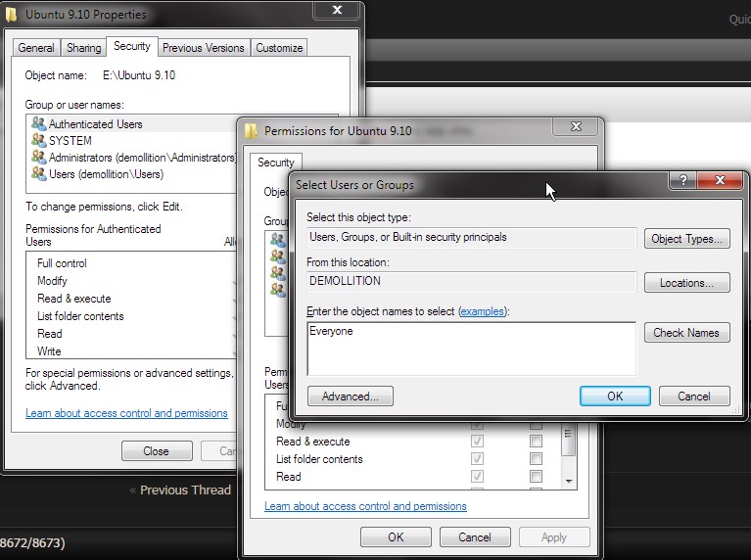This screenshot has height=560, width=751.
Task: Toggle Read Deny checkbox in Permissions
Action: click(x=536, y=476)
